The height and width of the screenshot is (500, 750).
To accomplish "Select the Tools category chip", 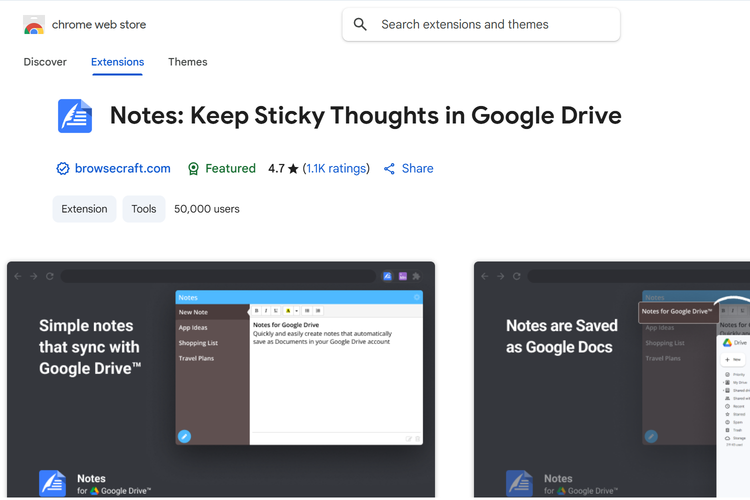I will 143,209.
